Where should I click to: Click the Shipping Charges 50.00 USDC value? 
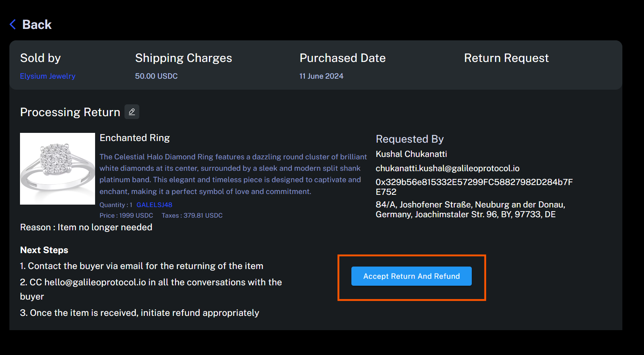click(156, 76)
